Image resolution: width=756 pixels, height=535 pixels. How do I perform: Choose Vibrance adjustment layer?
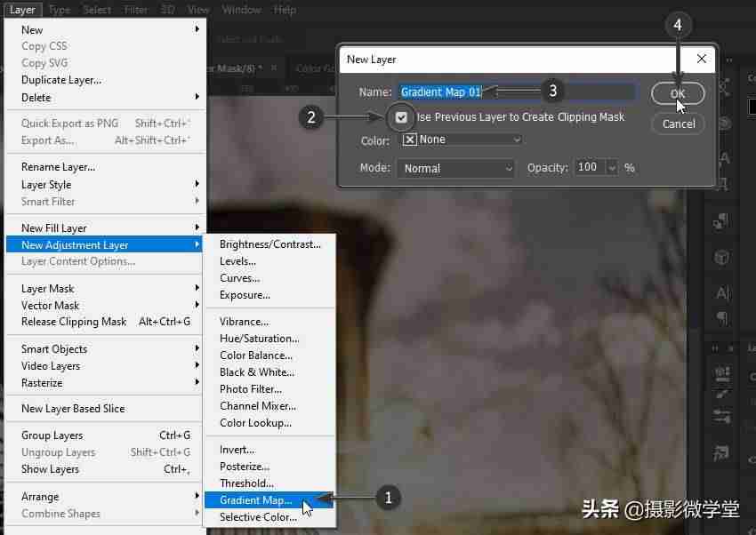pos(269,321)
